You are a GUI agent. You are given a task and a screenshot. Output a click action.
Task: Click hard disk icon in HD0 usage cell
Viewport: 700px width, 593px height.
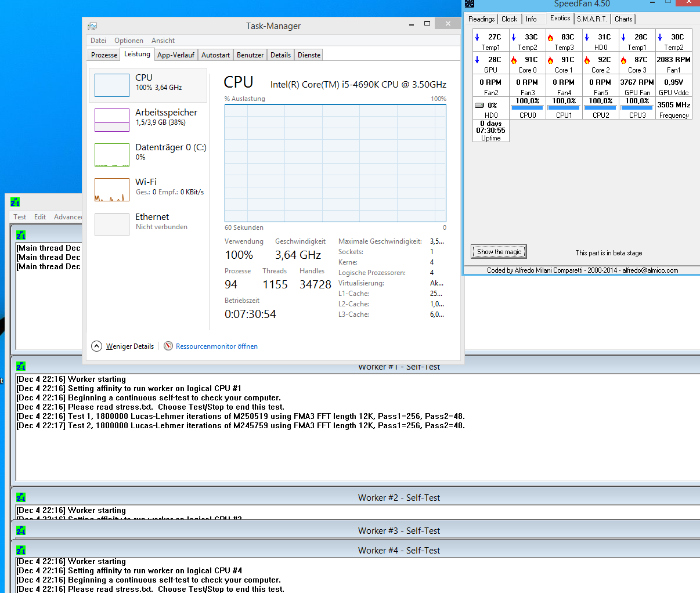[479, 106]
